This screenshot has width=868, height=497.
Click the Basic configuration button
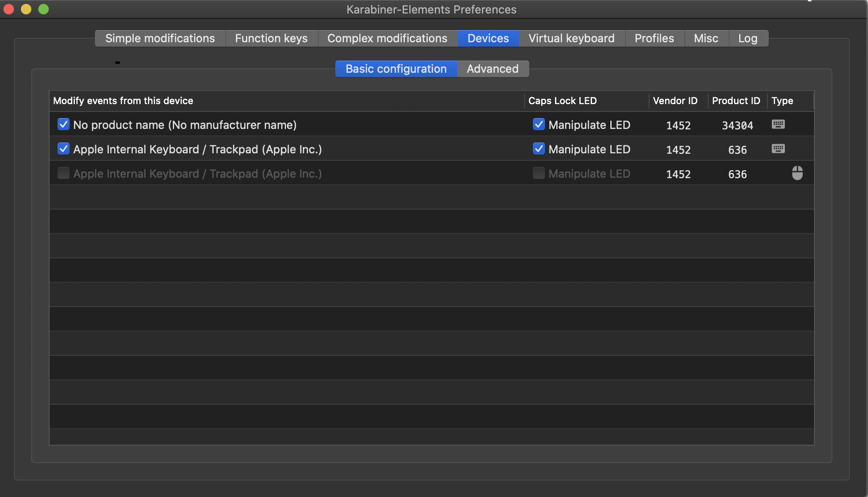coord(395,68)
